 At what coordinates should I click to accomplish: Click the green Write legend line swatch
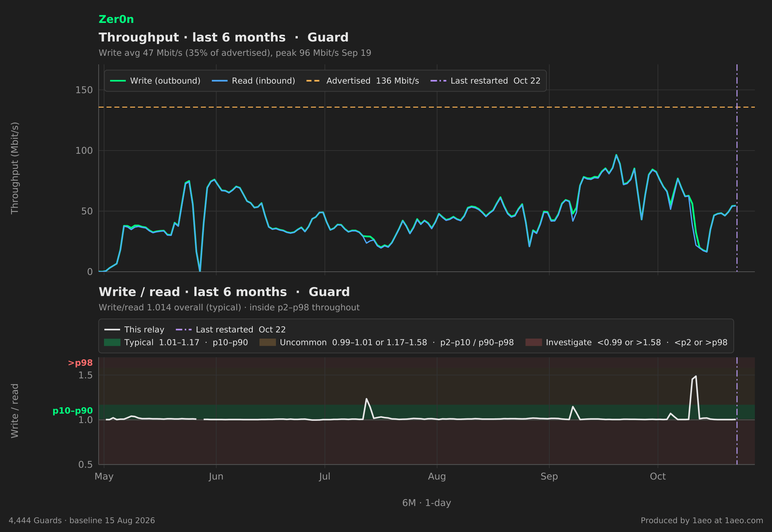(x=118, y=81)
